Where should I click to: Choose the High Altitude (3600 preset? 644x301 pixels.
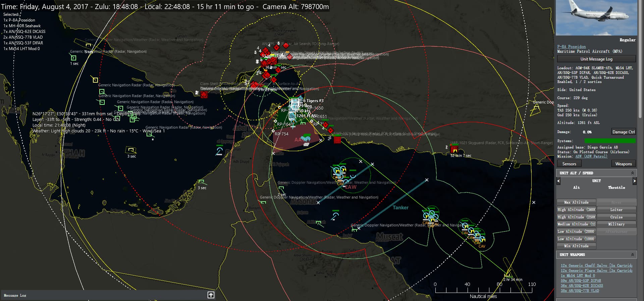click(x=576, y=210)
